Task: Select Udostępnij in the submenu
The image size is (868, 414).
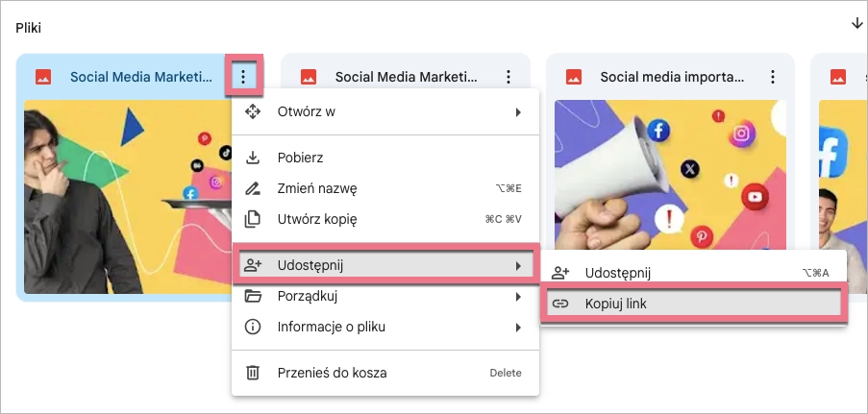Action: point(694,273)
